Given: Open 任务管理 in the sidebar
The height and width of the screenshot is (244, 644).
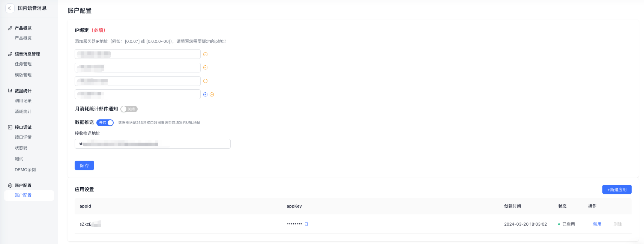Looking at the screenshot, I should point(23,64).
